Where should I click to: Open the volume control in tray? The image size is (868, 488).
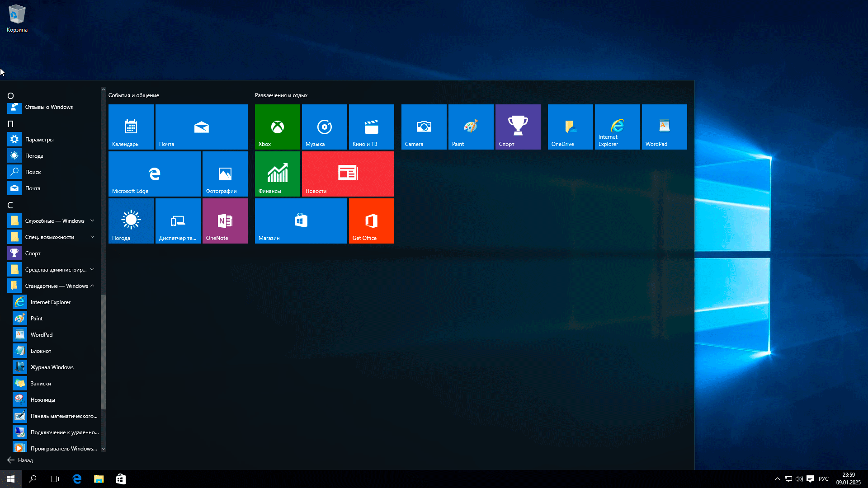[x=799, y=479]
